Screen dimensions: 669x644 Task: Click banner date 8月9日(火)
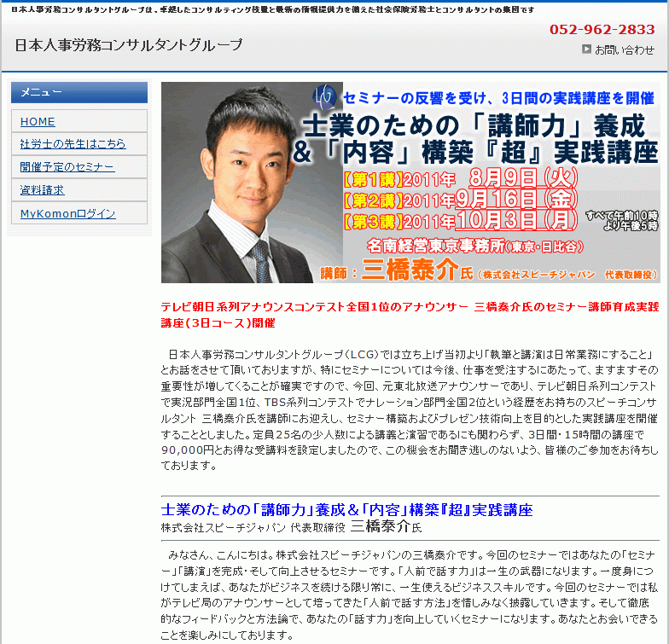tap(523, 177)
